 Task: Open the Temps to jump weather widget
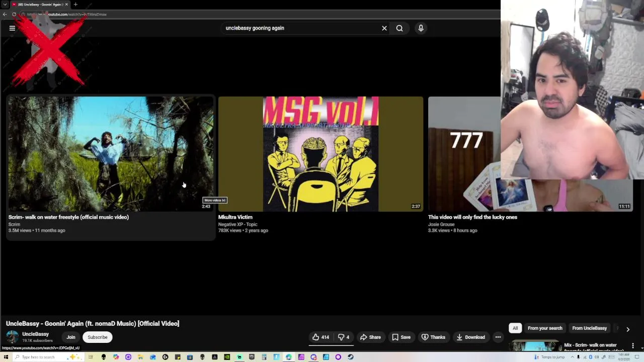pos(550,357)
